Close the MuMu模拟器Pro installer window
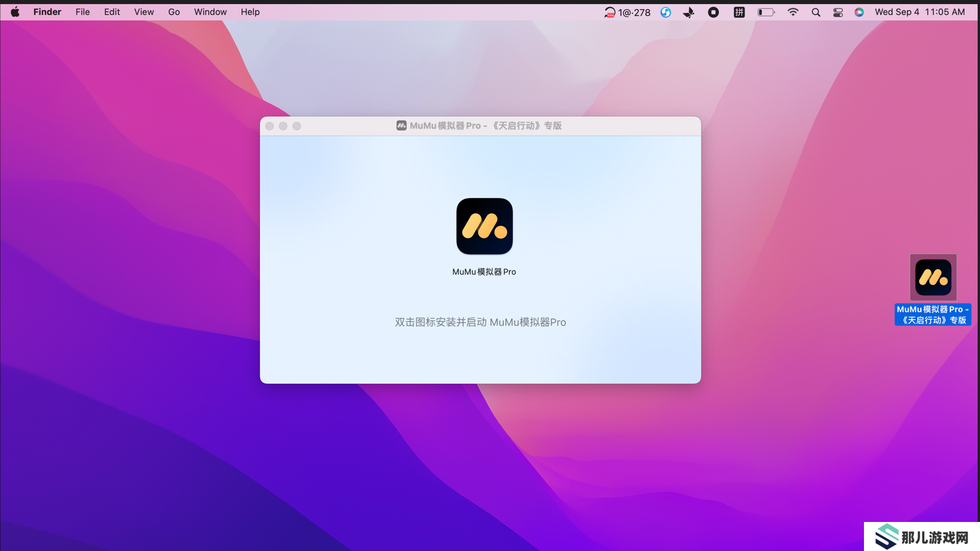The image size is (980, 551). pyautogui.click(x=269, y=126)
